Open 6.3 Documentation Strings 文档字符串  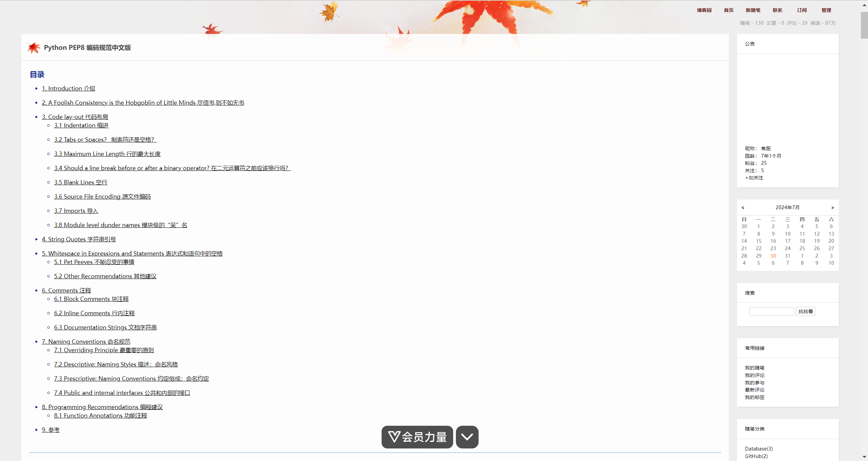pos(105,327)
